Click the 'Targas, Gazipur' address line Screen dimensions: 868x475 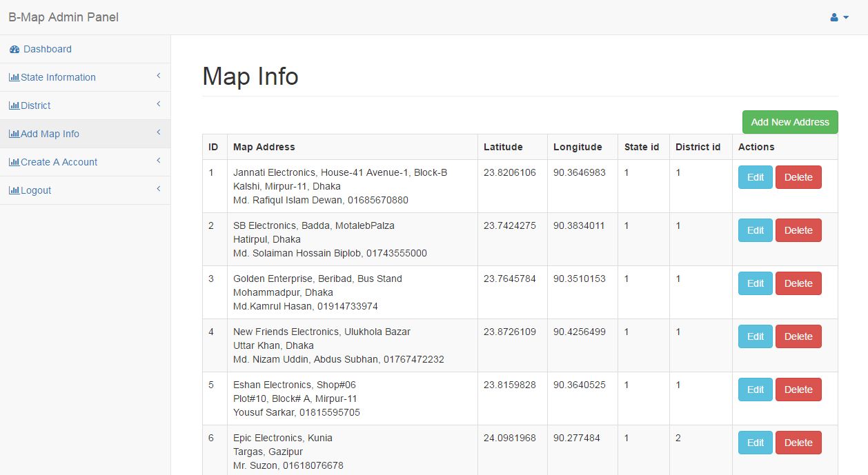coord(268,452)
